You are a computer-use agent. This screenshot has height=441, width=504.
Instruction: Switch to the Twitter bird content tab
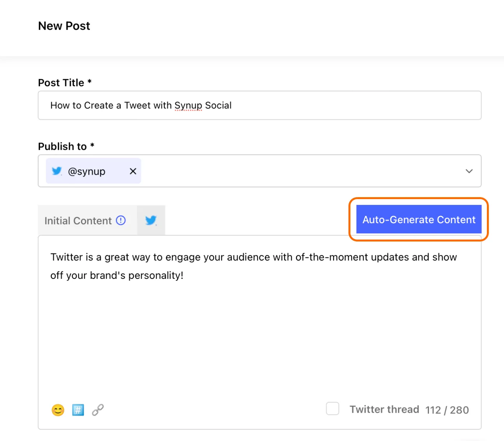[x=151, y=220]
